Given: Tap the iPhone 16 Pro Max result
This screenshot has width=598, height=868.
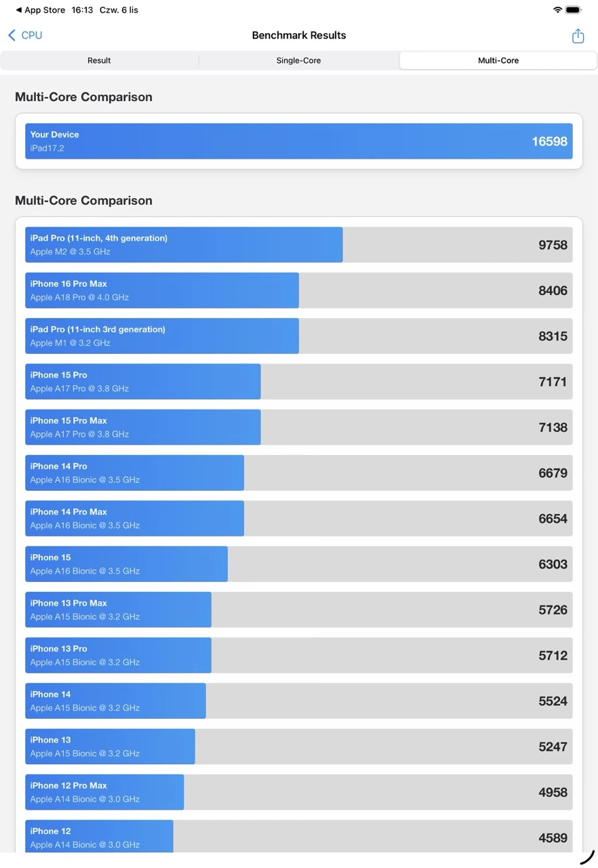Looking at the screenshot, I should [x=298, y=290].
